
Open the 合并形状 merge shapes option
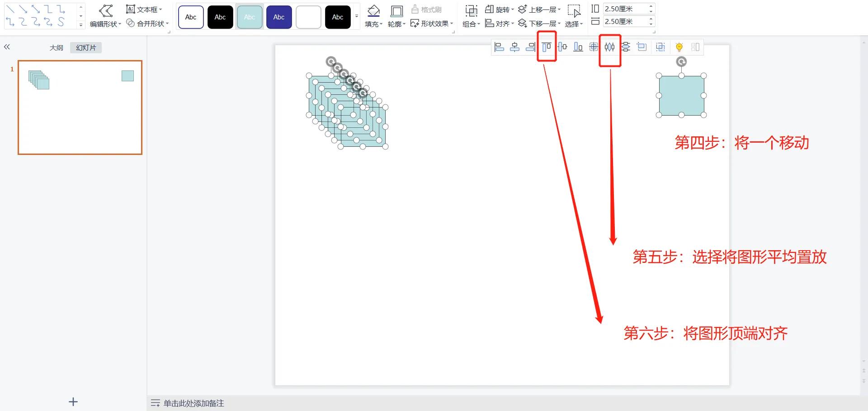coord(147,23)
